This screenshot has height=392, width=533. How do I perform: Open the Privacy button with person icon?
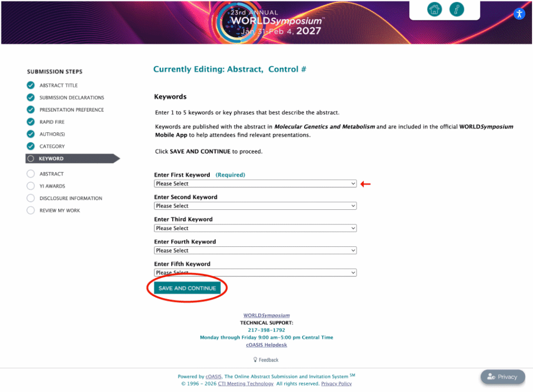502,377
